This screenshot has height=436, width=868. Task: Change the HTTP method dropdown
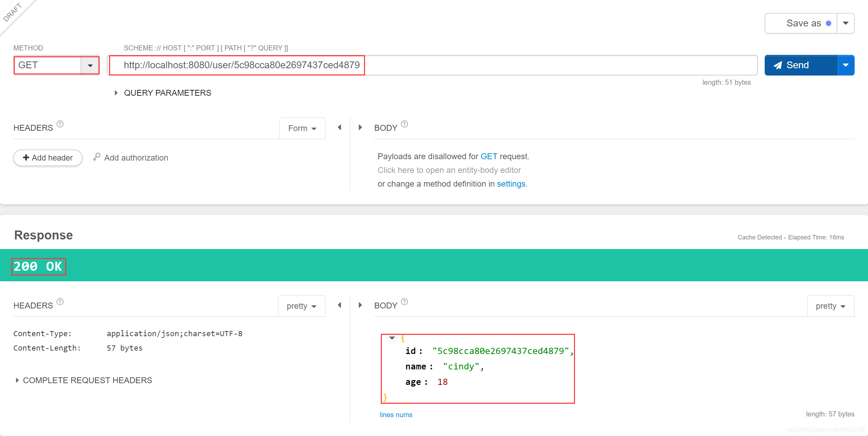point(91,64)
